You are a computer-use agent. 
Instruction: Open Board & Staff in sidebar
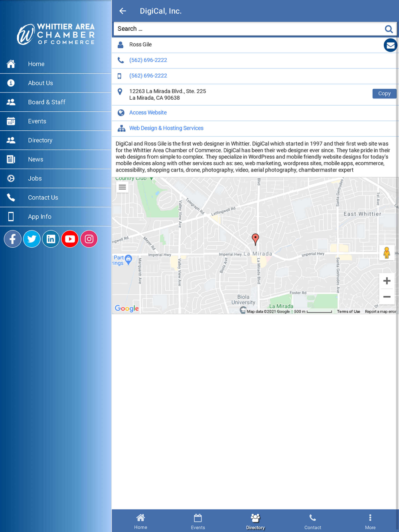click(x=56, y=102)
